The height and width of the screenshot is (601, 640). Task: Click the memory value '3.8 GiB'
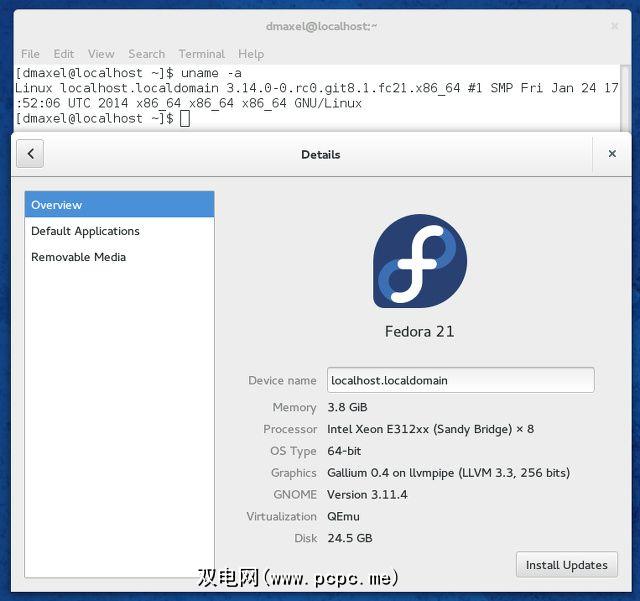[x=347, y=407]
